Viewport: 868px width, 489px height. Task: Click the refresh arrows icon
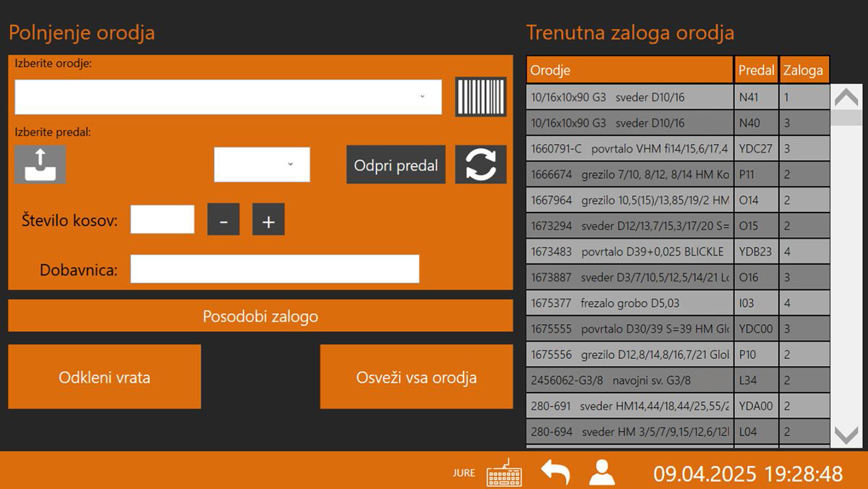click(x=480, y=164)
